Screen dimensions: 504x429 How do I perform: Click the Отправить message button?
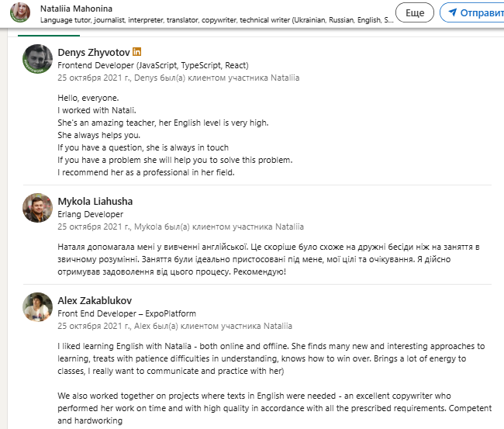(472, 12)
